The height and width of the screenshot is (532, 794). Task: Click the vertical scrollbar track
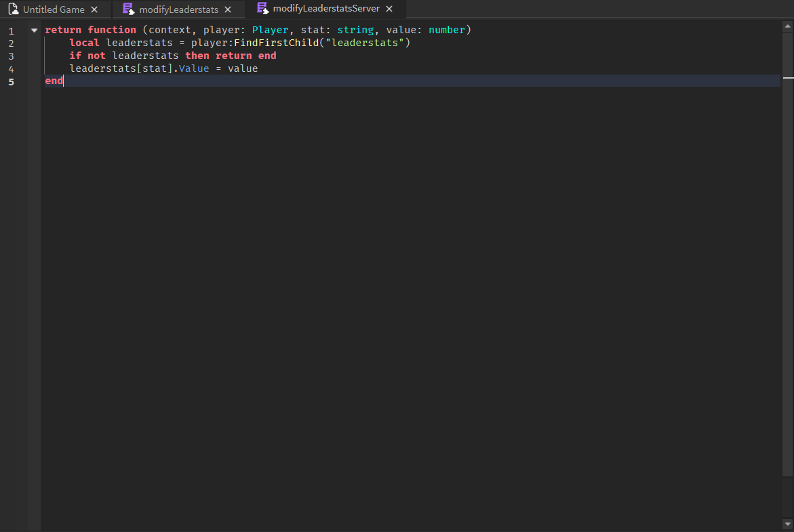pyautogui.click(x=789, y=271)
